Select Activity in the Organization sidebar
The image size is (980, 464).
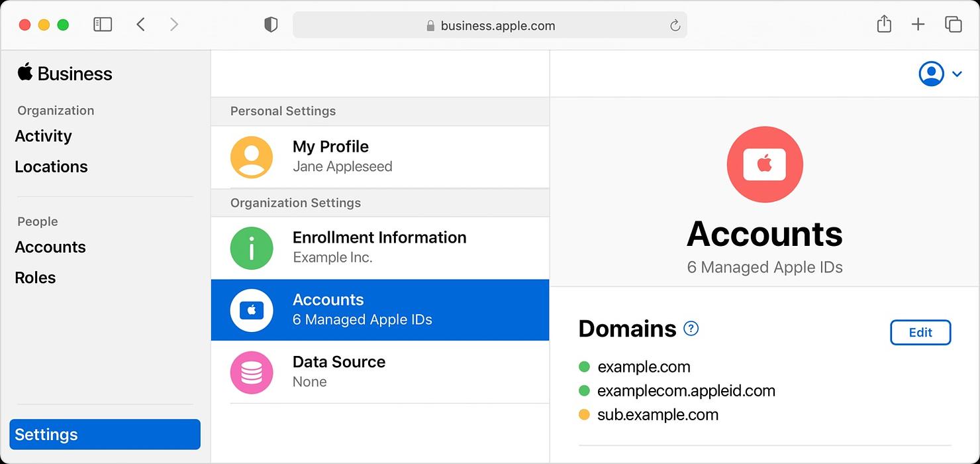(x=43, y=136)
